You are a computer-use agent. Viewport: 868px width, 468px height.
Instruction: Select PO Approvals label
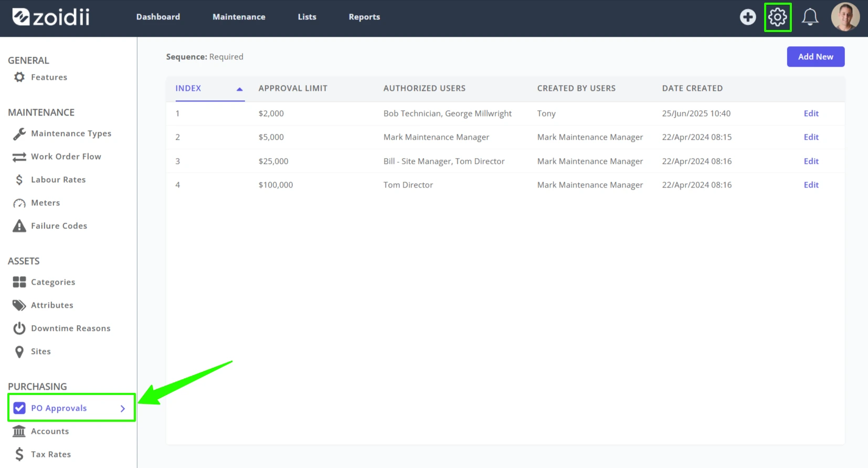click(59, 408)
